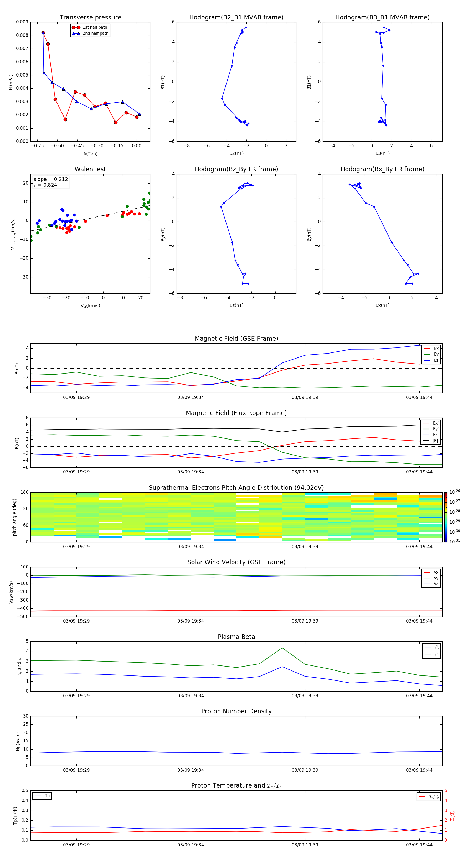Click the 'Transverse pressure' plot title
Image resolution: width=473 pixels, height=868 pixels.
[x=90, y=17]
